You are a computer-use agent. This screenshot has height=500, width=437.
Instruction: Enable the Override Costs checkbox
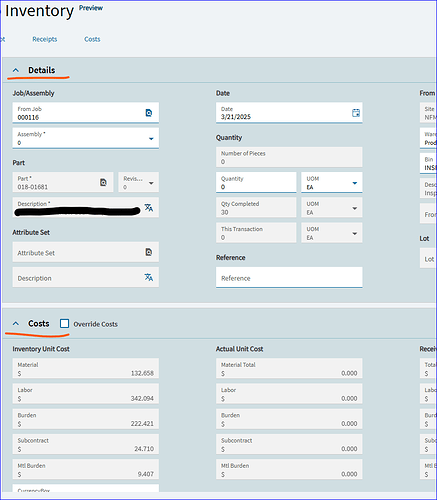(x=64, y=324)
